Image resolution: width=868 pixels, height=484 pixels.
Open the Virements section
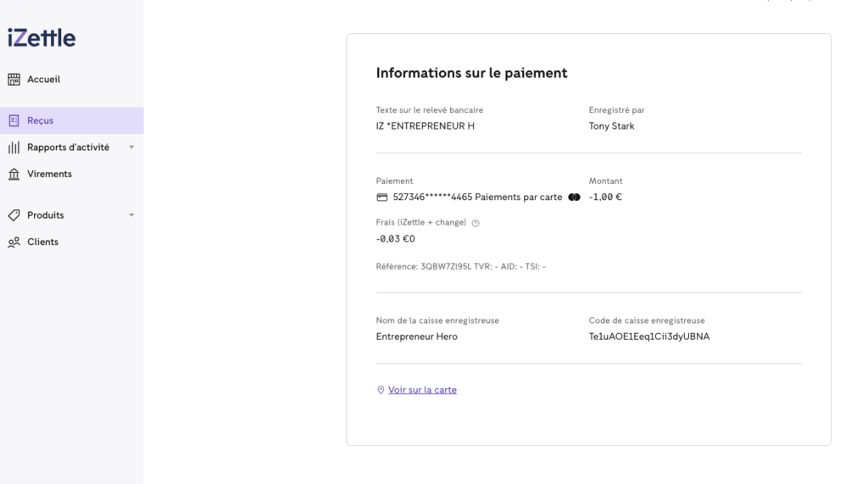49,175
